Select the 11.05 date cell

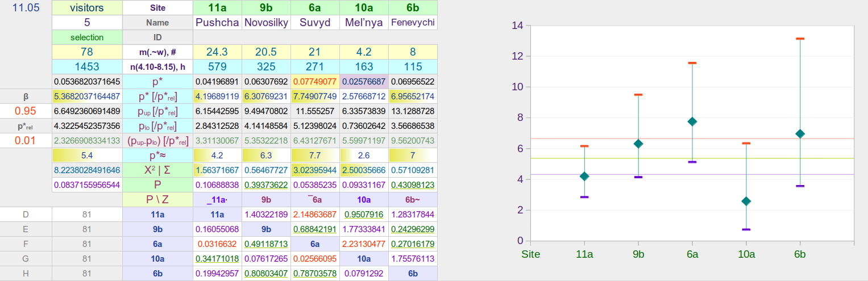pos(26,8)
